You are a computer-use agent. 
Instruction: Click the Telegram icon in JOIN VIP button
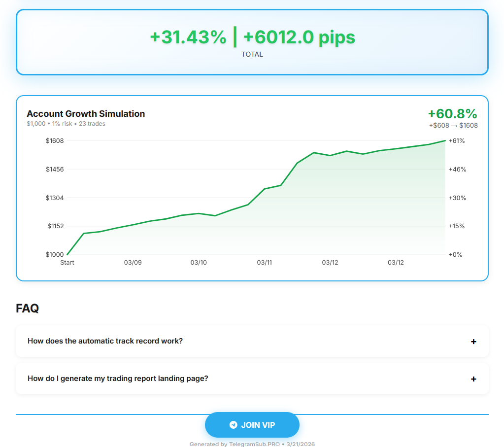(232, 424)
